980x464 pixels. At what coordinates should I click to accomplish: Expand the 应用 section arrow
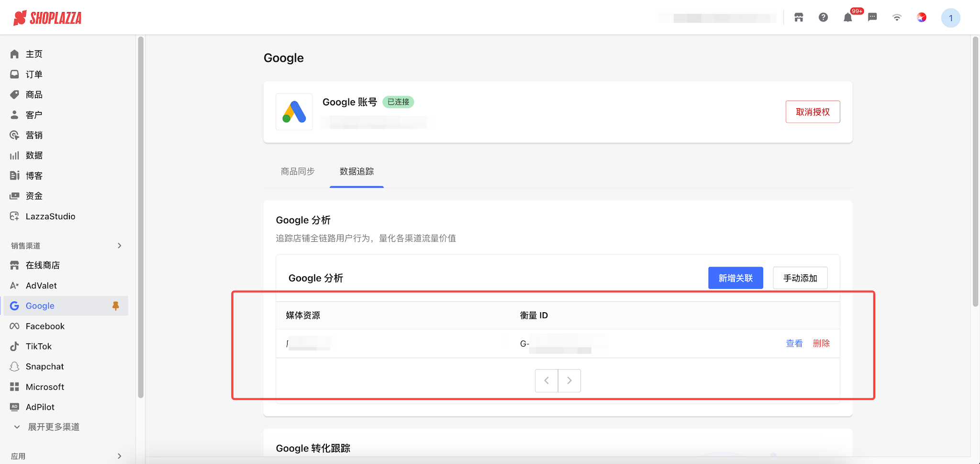(120, 456)
